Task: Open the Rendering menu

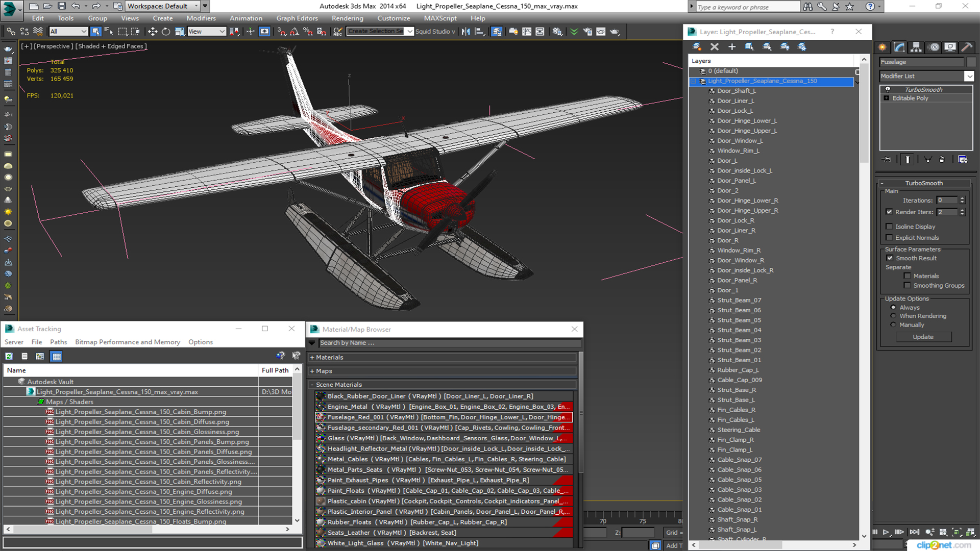Action: pyautogui.click(x=347, y=18)
